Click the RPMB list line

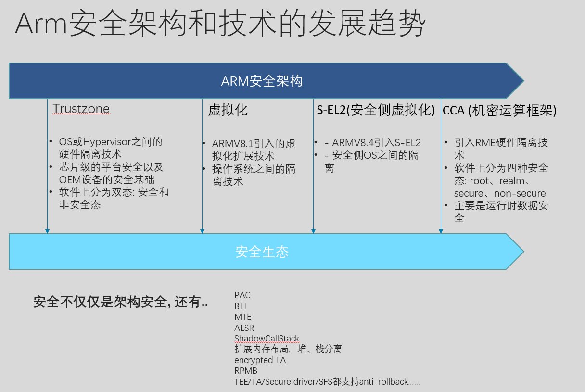click(246, 371)
